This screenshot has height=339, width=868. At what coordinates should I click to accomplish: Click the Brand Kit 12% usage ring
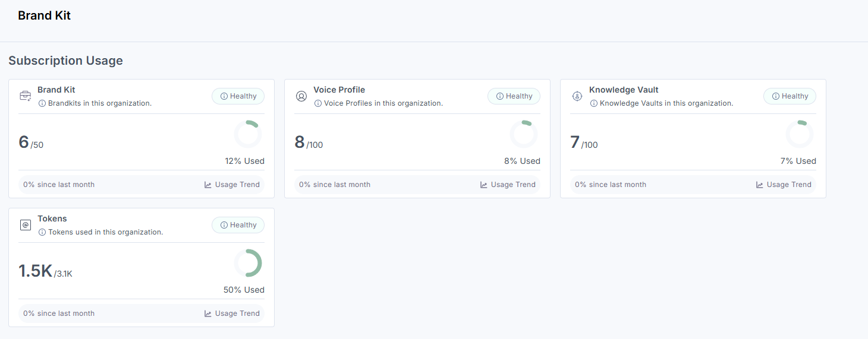248,134
